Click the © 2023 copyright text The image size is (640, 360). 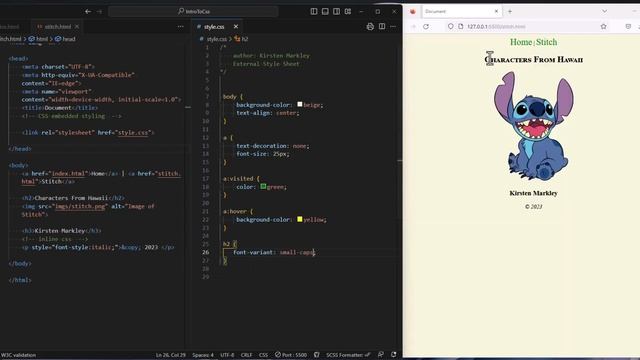point(533,207)
